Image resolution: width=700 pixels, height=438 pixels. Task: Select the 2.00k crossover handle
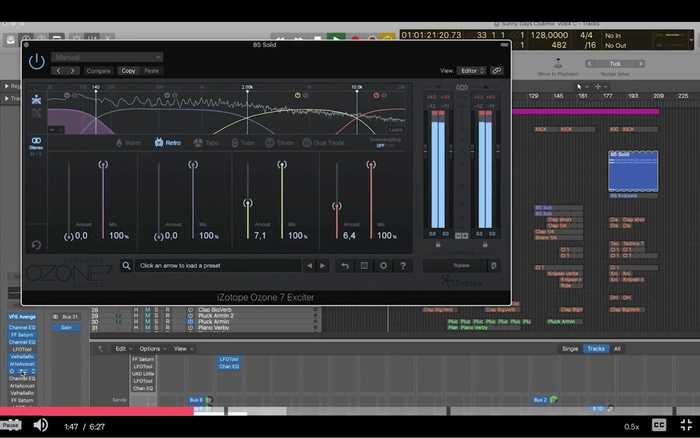click(247, 91)
